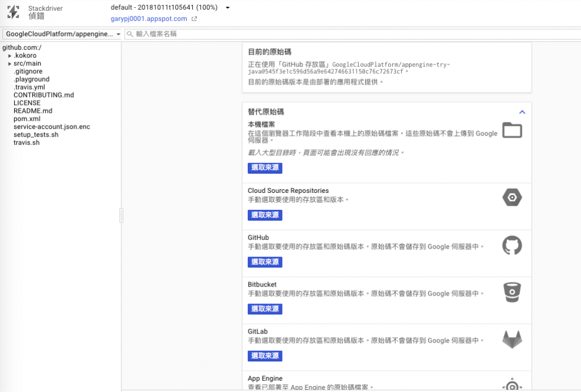581x392 pixels.
Task: Click 選取來源 button under 本機檔案
Action: pyautogui.click(x=265, y=168)
